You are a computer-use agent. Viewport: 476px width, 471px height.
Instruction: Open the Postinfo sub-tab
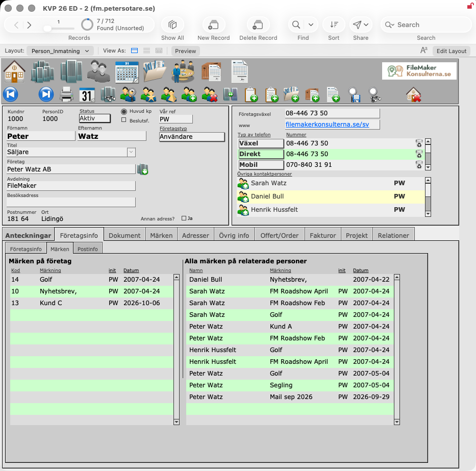pos(87,249)
